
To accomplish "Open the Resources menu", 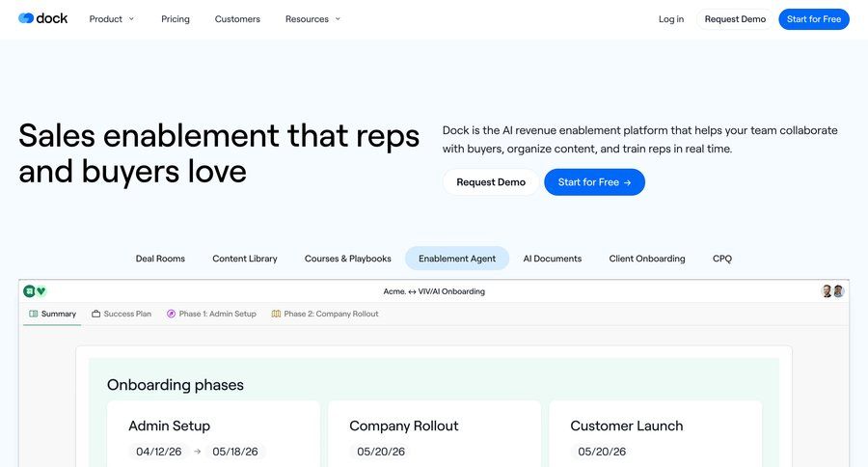I will [x=312, y=19].
